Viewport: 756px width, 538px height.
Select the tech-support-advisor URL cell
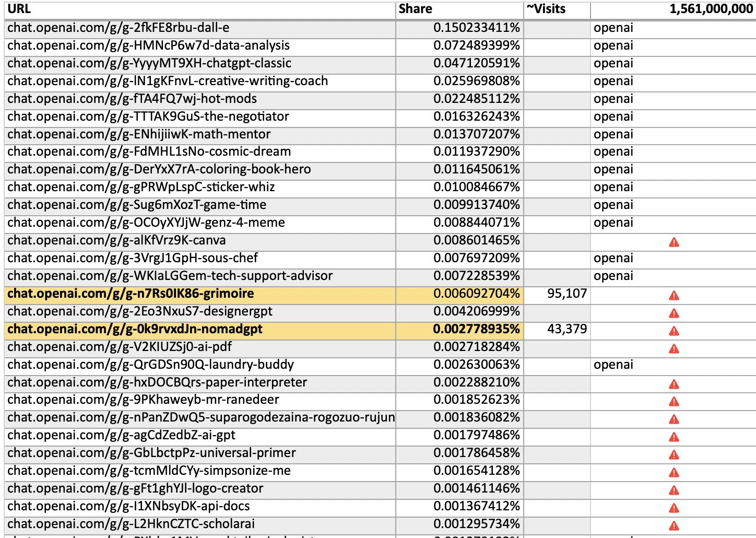200,277
